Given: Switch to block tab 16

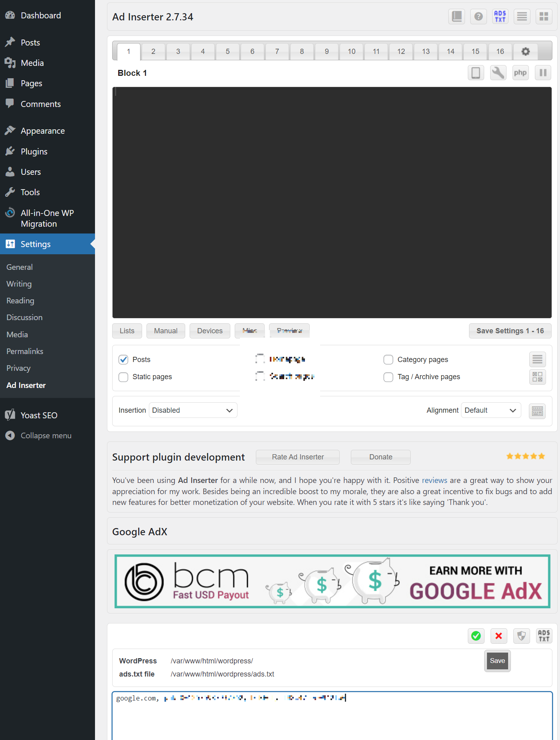Looking at the screenshot, I should pos(500,51).
